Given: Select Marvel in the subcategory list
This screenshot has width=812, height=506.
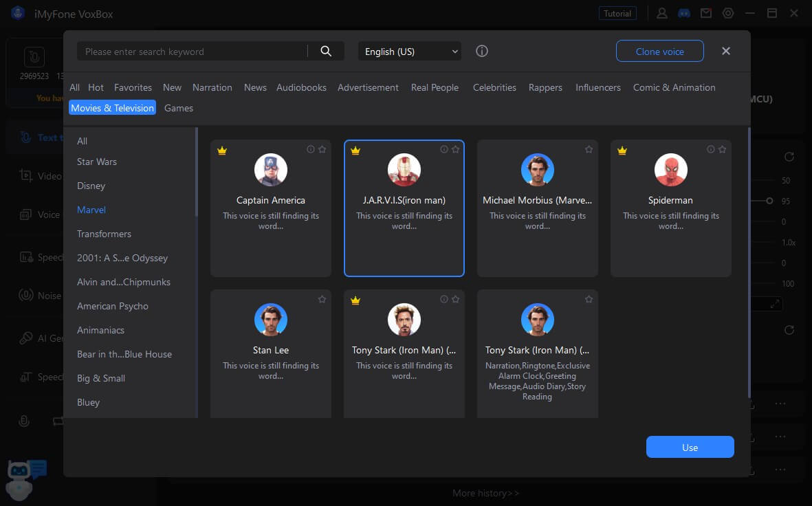Looking at the screenshot, I should click(x=91, y=210).
